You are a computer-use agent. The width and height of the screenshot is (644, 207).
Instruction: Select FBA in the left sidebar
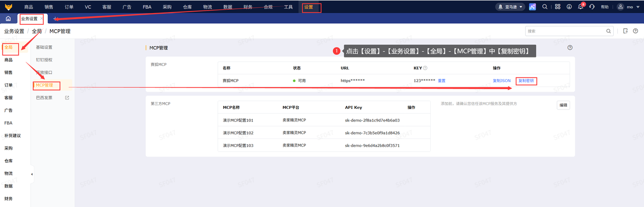[9, 123]
